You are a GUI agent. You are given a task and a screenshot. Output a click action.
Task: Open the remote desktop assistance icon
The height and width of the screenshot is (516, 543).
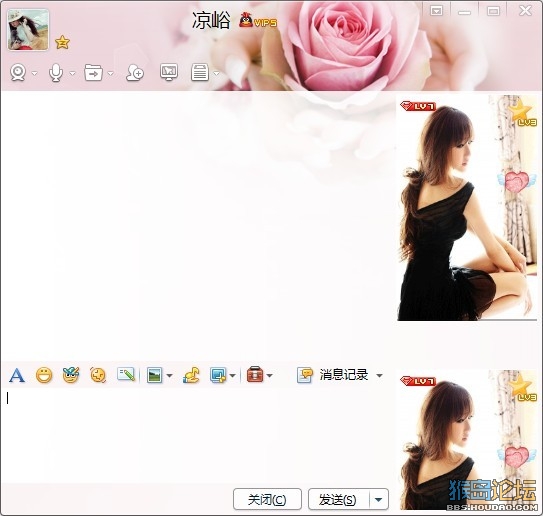pyautogui.click(x=169, y=72)
